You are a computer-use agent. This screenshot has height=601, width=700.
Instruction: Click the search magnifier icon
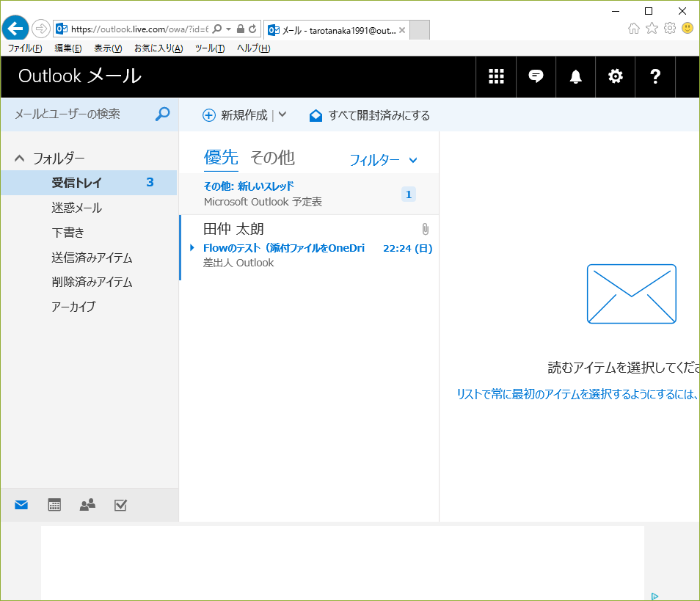tap(163, 114)
